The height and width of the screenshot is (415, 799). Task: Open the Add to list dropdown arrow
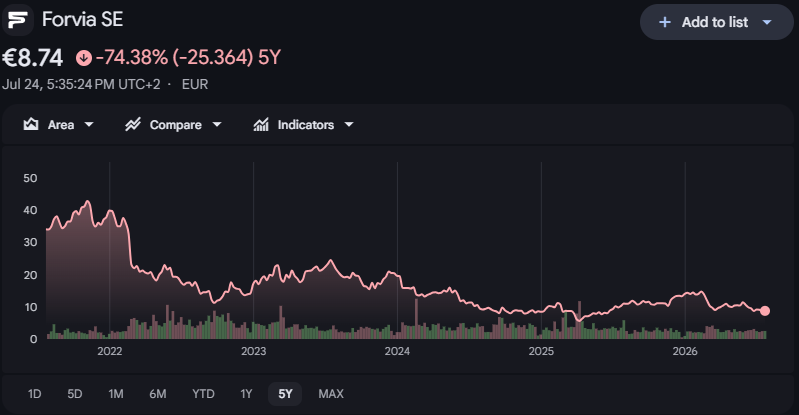tap(767, 22)
